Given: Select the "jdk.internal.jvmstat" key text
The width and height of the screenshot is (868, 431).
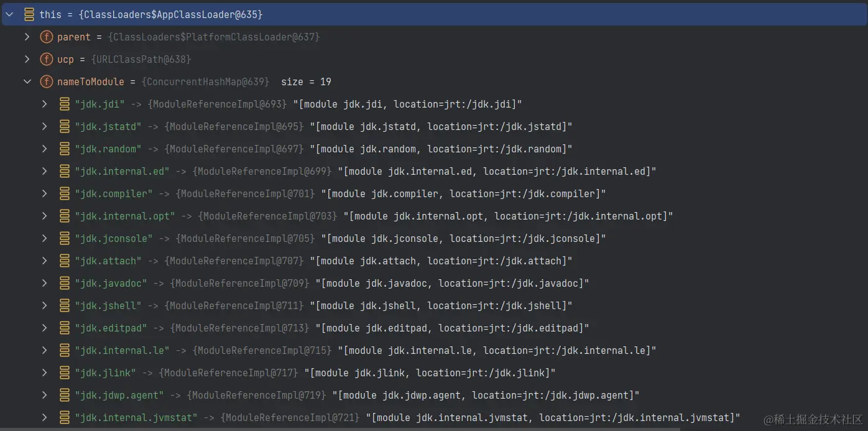Looking at the screenshot, I should pyautogui.click(x=136, y=418).
